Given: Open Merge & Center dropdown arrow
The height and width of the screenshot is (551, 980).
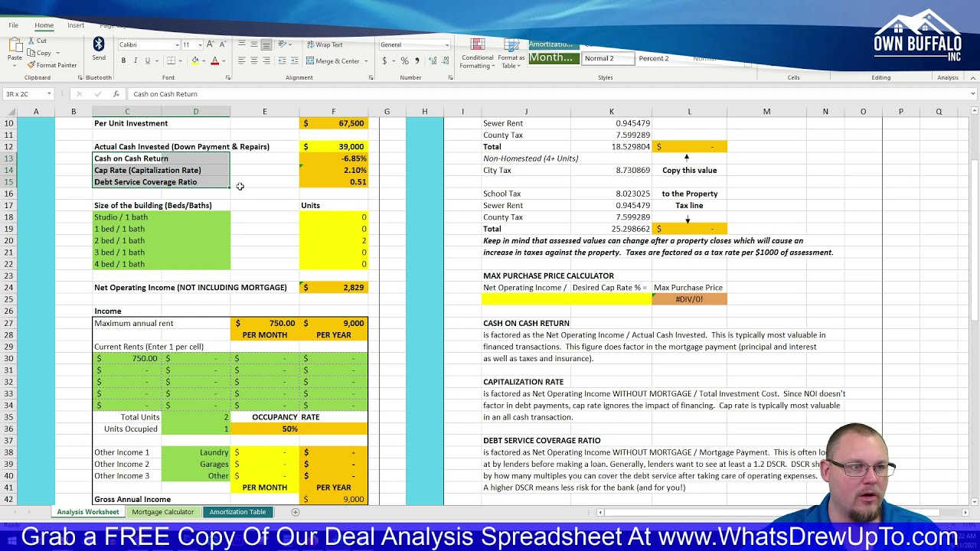Looking at the screenshot, I should [365, 60].
